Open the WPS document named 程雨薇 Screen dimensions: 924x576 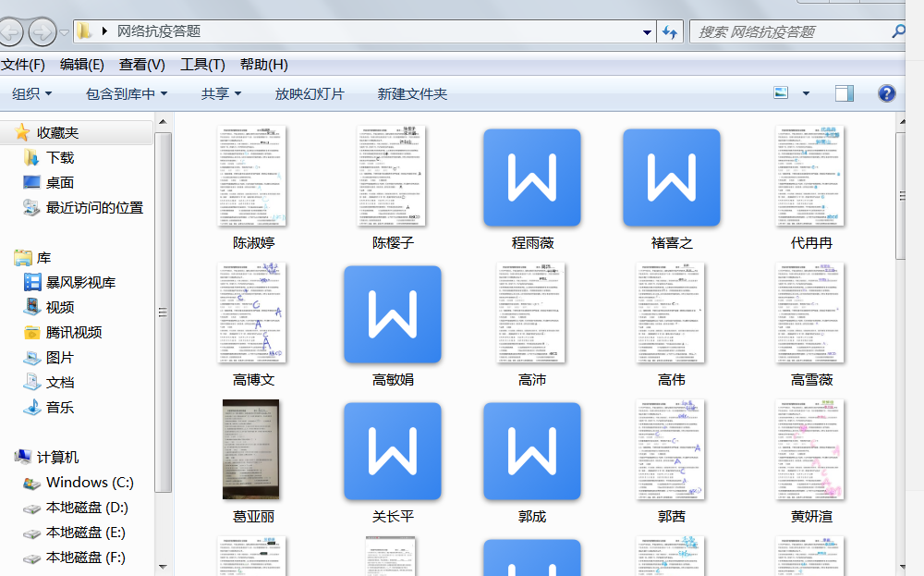coord(532,178)
